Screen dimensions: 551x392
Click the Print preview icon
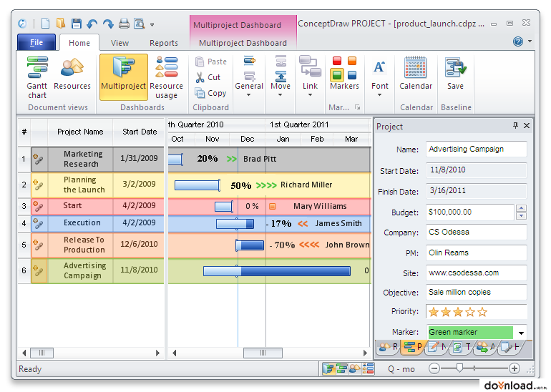pos(139,24)
